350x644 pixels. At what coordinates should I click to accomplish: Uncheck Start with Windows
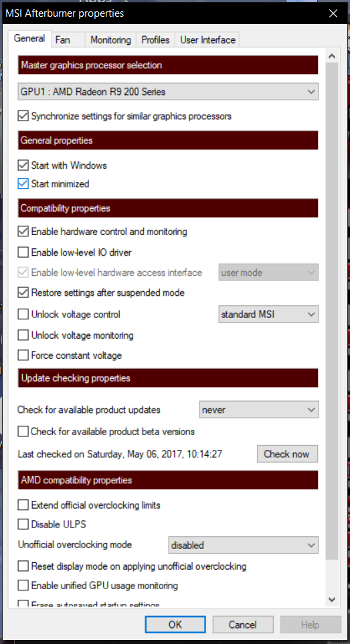[23, 165]
